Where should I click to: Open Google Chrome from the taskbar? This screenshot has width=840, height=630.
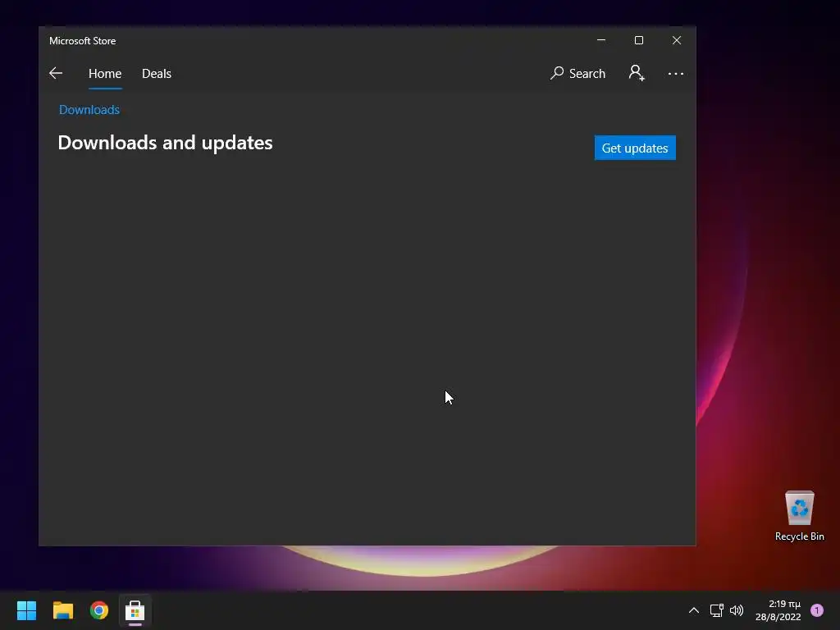click(x=99, y=610)
